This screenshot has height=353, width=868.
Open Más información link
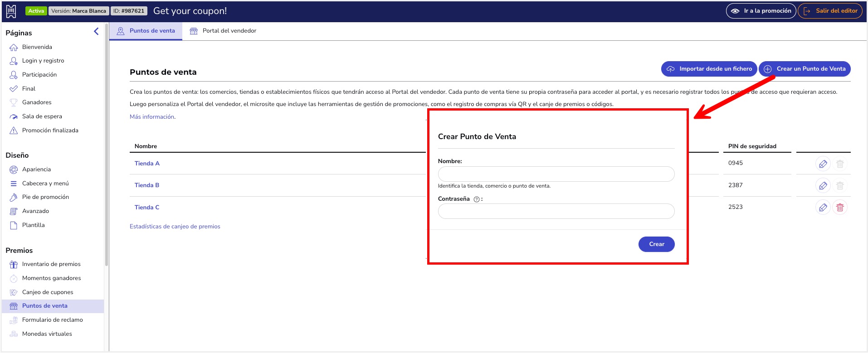pyautogui.click(x=152, y=117)
